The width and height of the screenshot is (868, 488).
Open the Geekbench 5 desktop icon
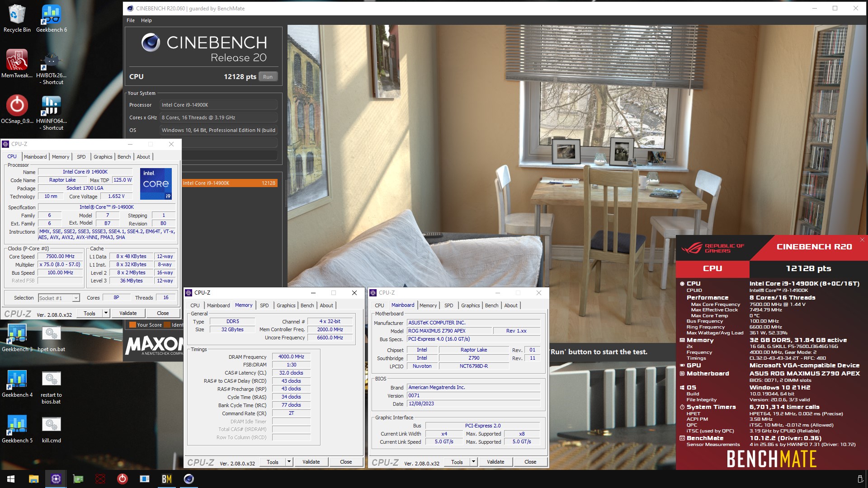(x=17, y=429)
